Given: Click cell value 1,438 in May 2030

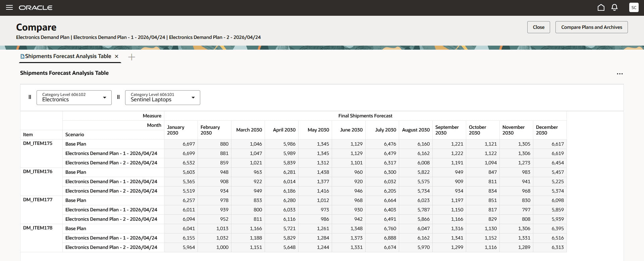Looking at the screenshot, I should coord(315,172).
